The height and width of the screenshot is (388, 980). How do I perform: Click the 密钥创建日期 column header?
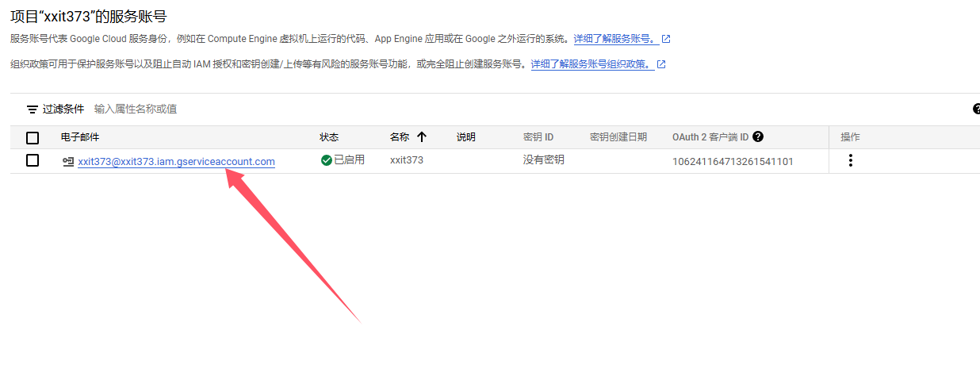tap(618, 137)
